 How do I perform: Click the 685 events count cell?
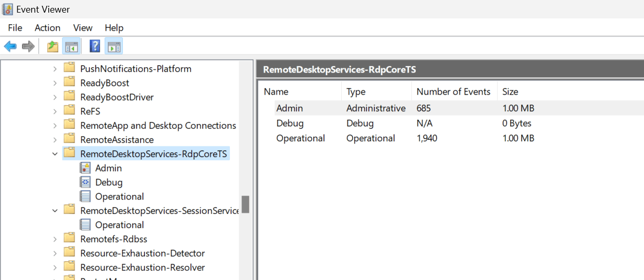pyautogui.click(x=425, y=108)
